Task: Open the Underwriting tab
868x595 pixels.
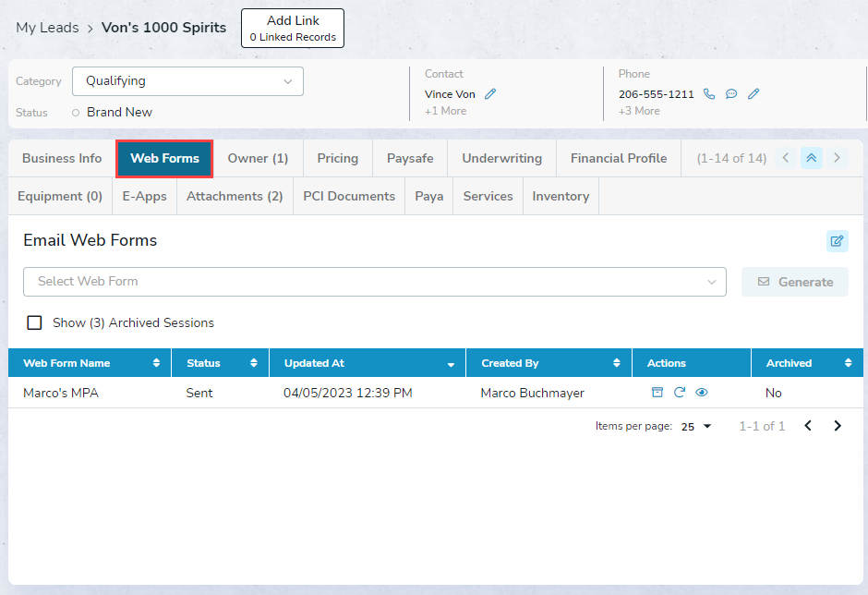Action: 502,158
